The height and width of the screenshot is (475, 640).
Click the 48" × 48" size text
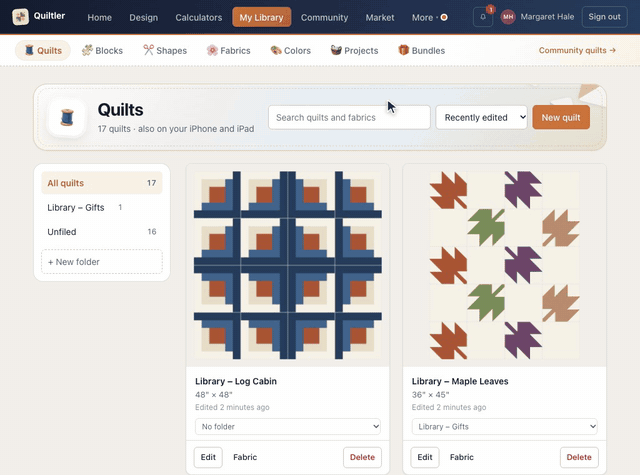click(213, 395)
